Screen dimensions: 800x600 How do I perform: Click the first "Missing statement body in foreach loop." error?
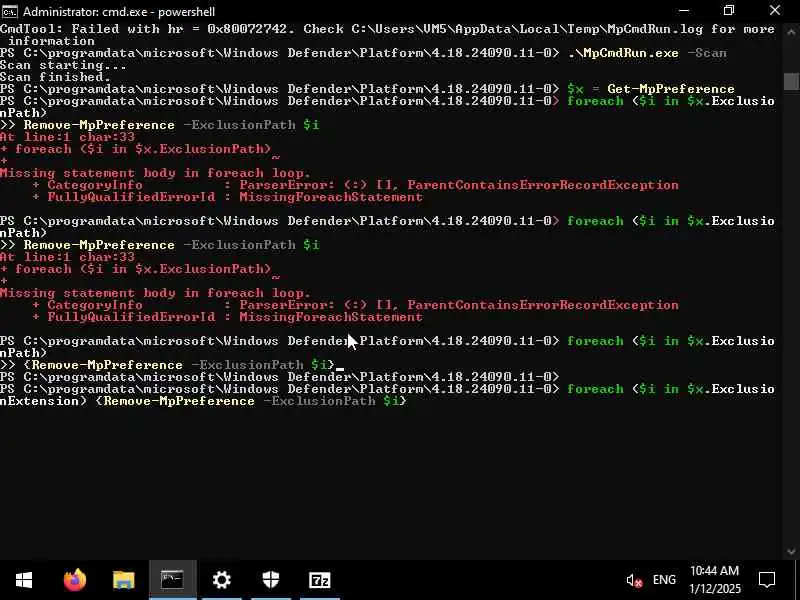pos(155,173)
